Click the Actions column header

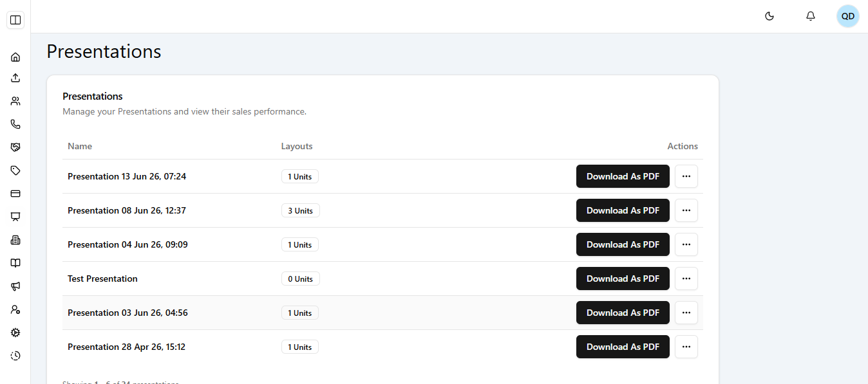coord(683,146)
